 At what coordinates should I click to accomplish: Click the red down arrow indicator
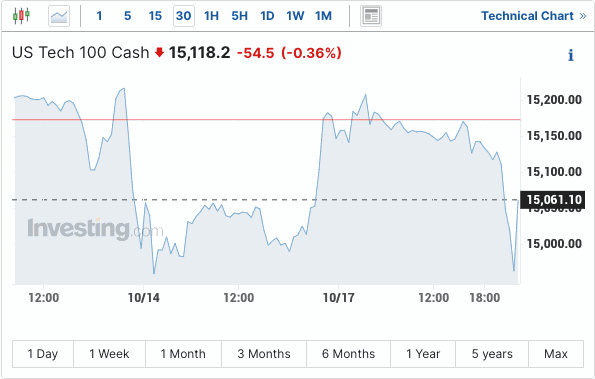coord(159,52)
